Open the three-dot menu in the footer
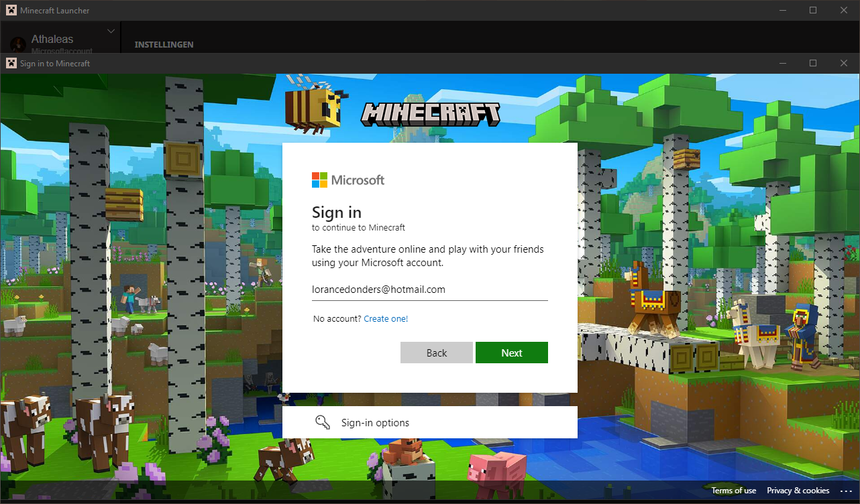Image resolution: width=860 pixels, height=504 pixels. 845,491
